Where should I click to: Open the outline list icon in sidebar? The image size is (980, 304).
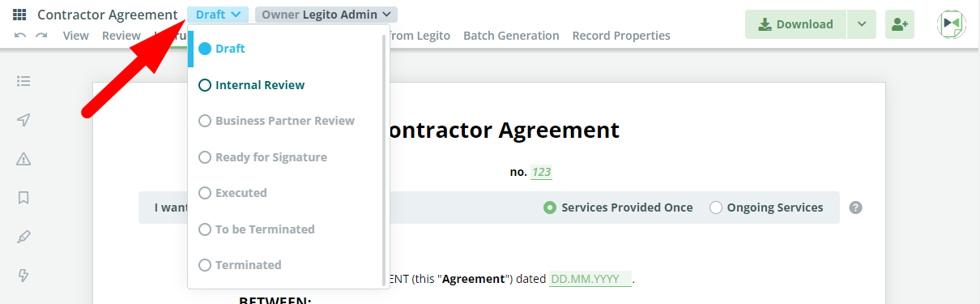coord(23,81)
